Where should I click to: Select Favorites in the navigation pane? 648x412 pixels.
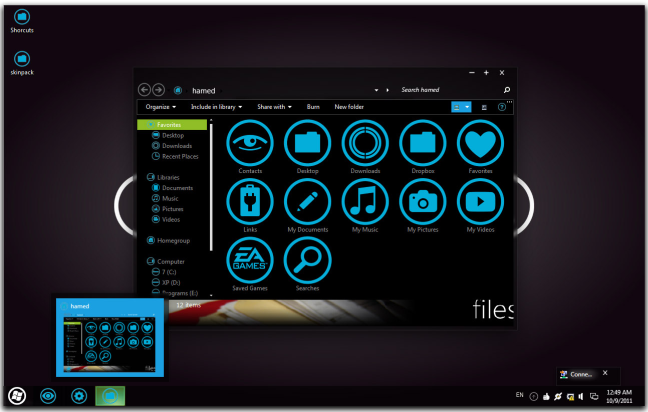tap(172, 124)
